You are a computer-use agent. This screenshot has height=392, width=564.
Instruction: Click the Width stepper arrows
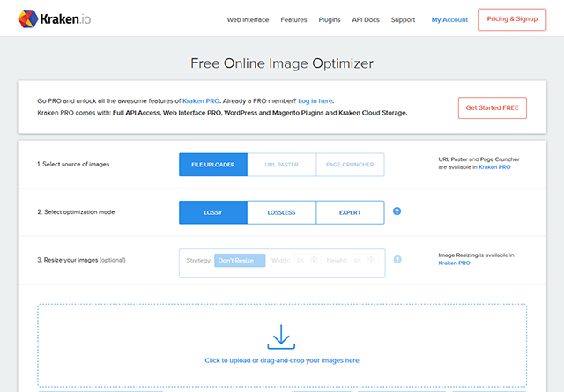313,261
